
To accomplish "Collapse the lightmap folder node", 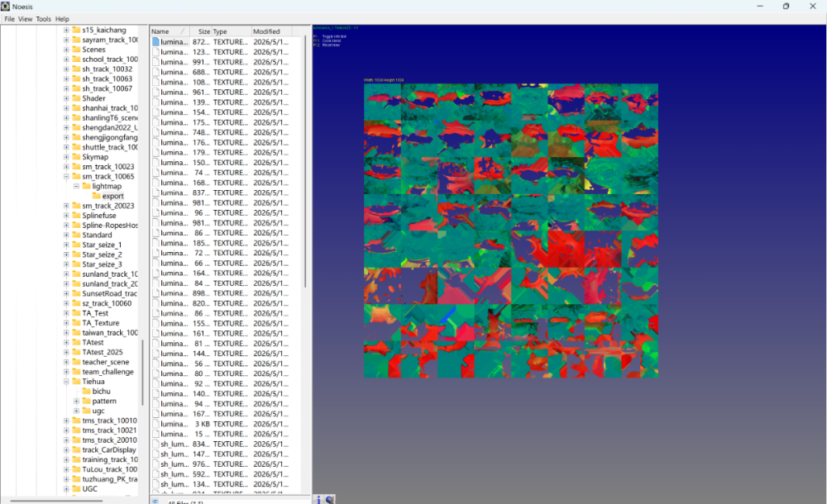I will (x=76, y=186).
